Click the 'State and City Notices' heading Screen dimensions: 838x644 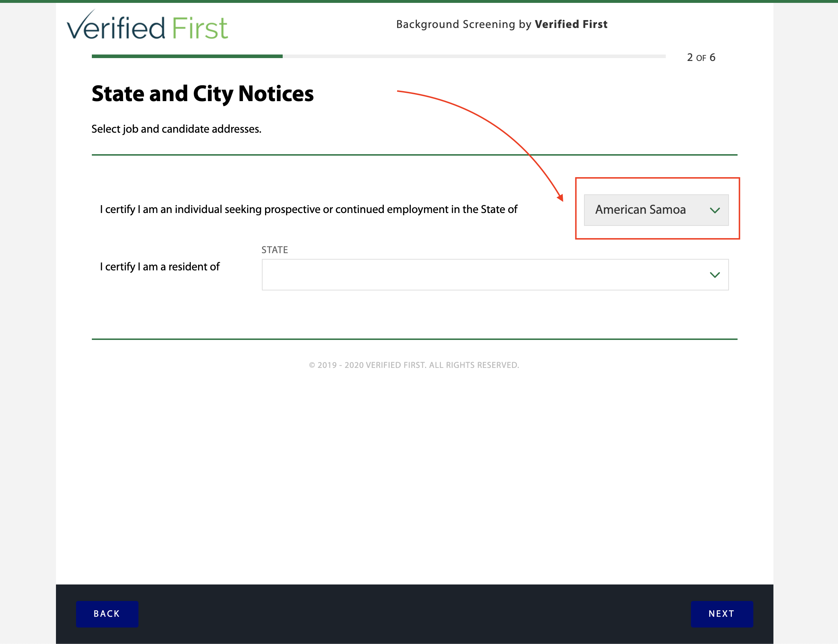tap(202, 94)
